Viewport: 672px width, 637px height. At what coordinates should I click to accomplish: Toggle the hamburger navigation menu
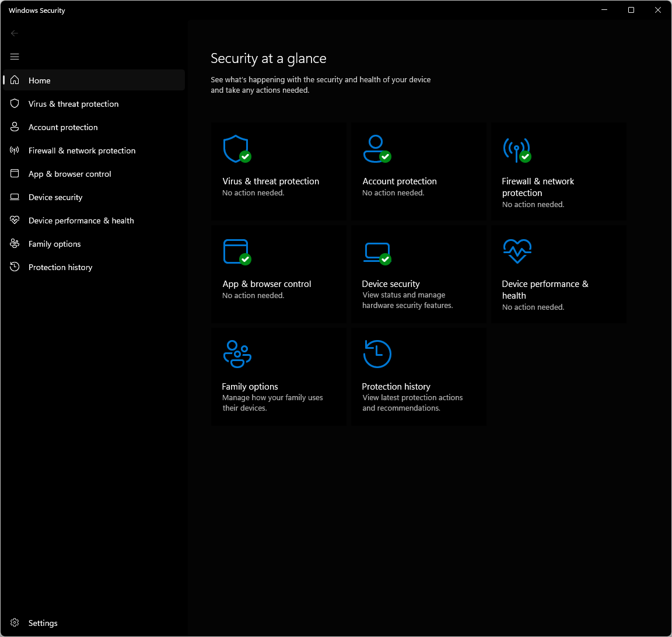click(x=15, y=57)
